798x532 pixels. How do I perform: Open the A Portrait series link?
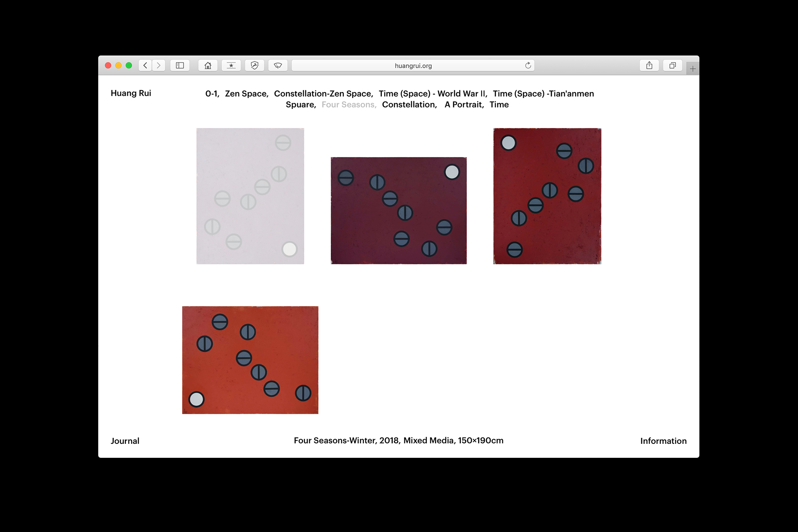pyautogui.click(x=464, y=104)
